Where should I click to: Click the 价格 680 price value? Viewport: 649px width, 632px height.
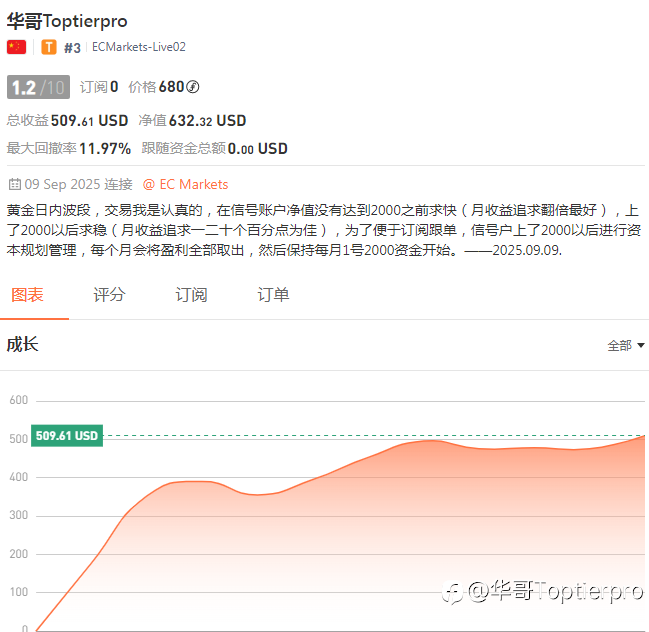point(156,87)
